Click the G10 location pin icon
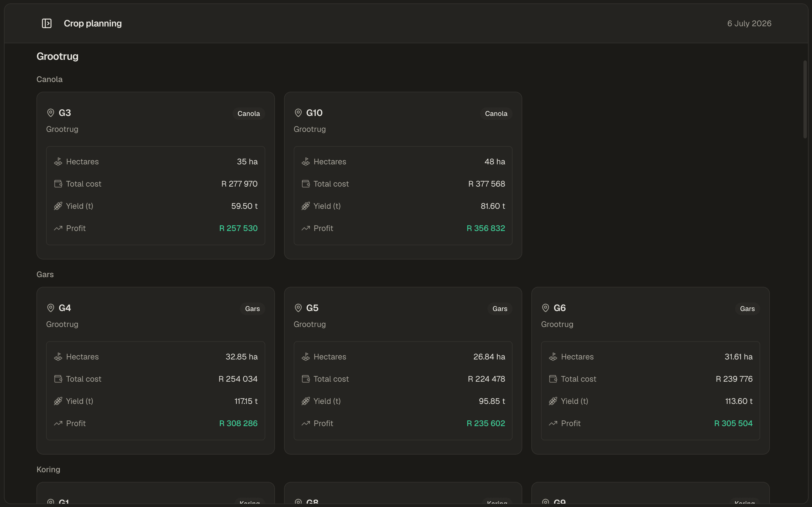This screenshot has height=507, width=812. (298, 113)
